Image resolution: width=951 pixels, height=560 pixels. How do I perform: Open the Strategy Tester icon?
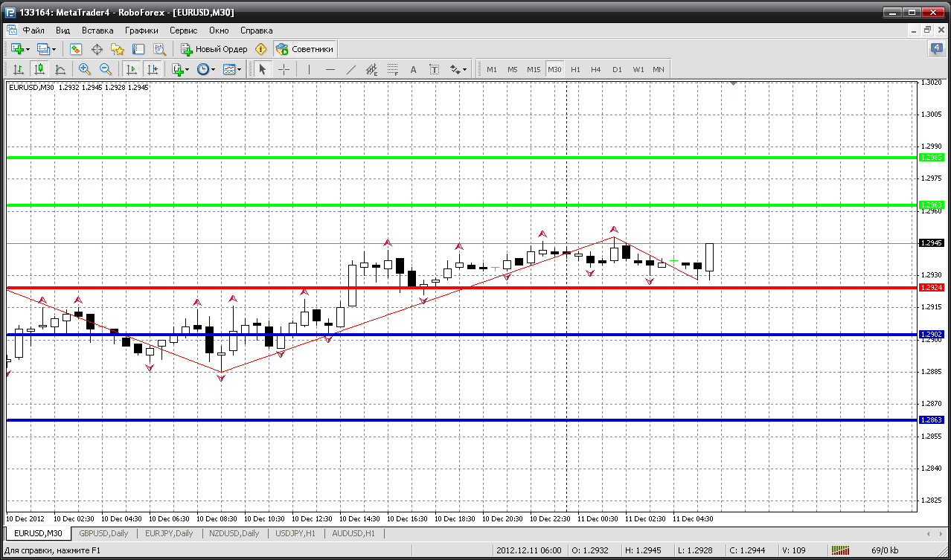pyautogui.click(x=159, y=49)
